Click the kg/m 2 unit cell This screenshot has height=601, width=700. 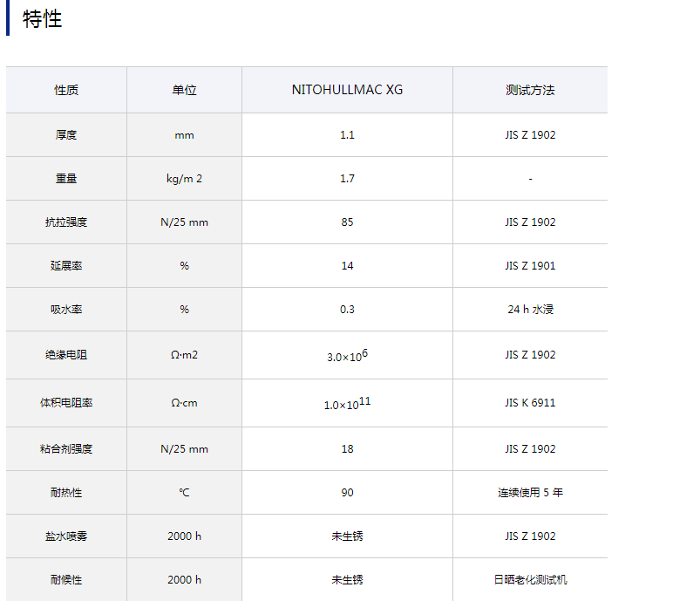[184, 179]
